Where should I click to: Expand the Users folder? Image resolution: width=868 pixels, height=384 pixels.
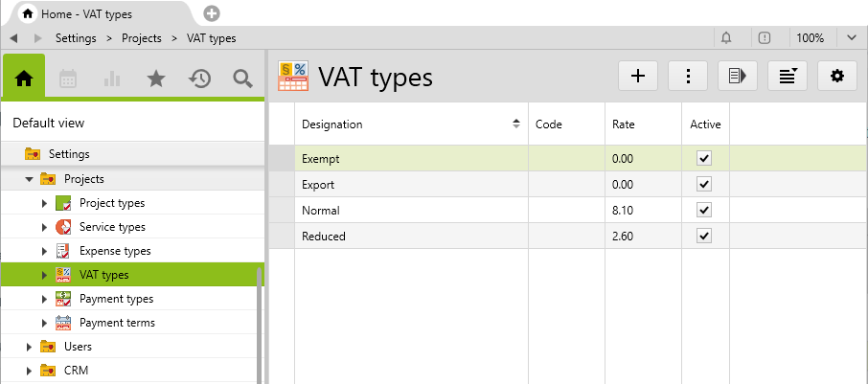(x=29, y=347)
